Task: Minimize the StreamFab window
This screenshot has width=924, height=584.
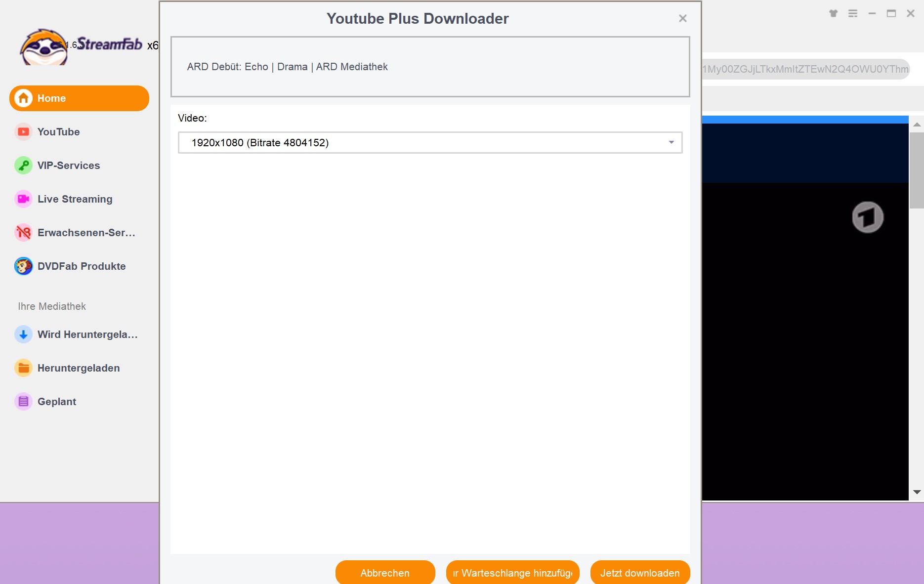Action: coord(872,13)
